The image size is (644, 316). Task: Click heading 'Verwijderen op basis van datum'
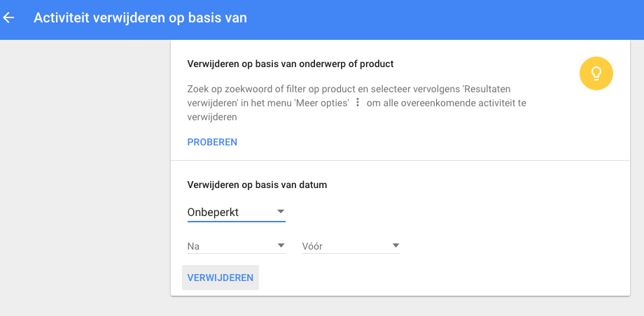tap(257, 185)
